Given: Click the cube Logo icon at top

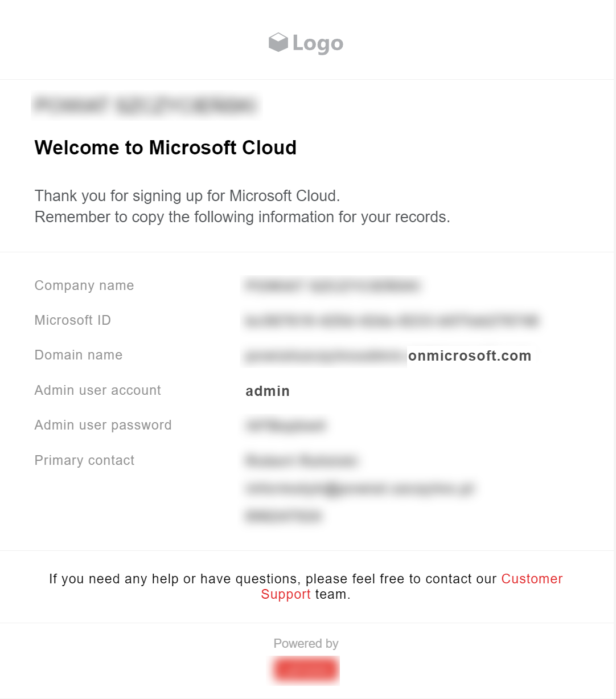Looking at the screenshot, I should [278, 43].
